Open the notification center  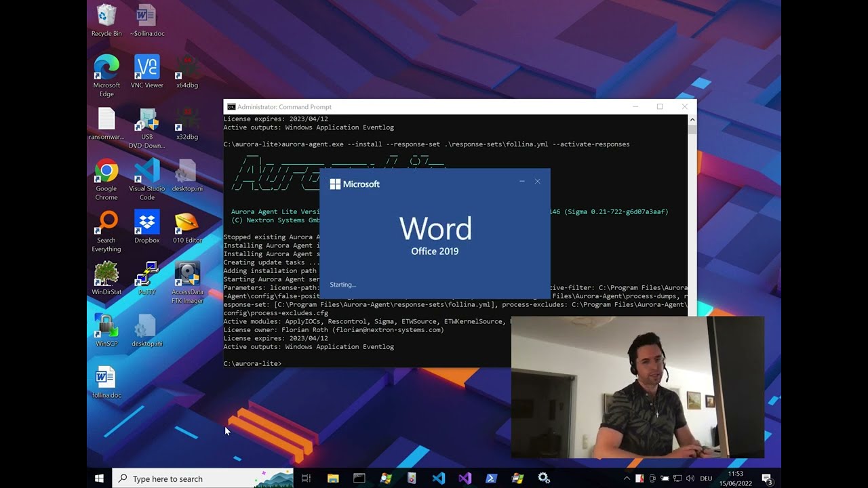tap(767, 479)
